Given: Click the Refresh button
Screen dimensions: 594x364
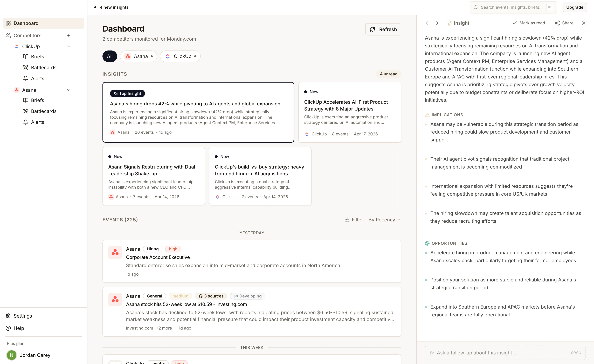Looking at the screenshot, I should click(383, 29).
